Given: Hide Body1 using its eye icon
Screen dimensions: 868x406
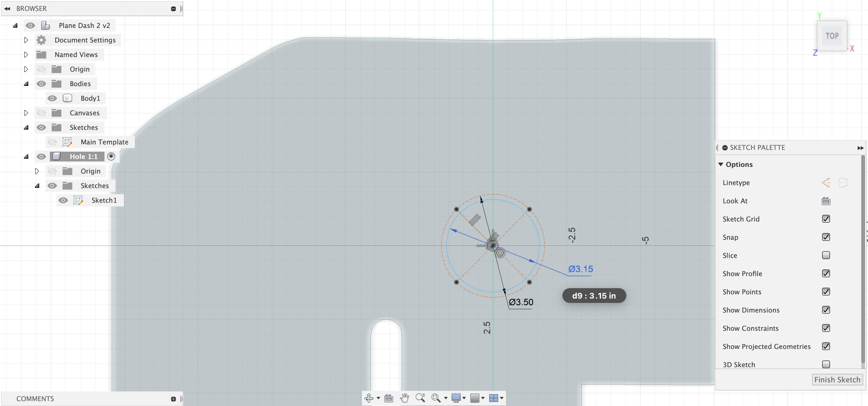Looking at the screenshot, I should click(52, 98).
